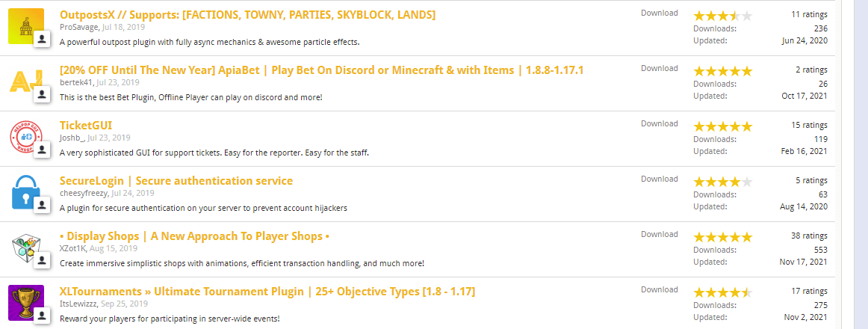
Task: Open SecureLogin authentication service link
Action: coord(176,181)
